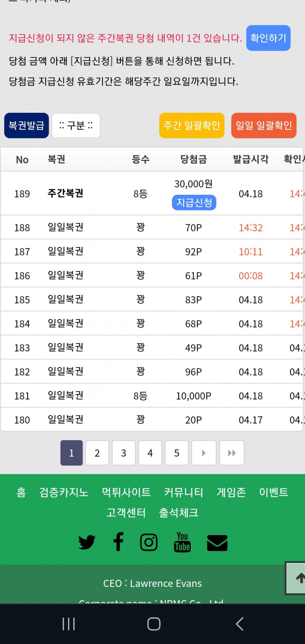
Task: Tap orange 일일 일괄확인 button
Action: click(x=264, y=125)
